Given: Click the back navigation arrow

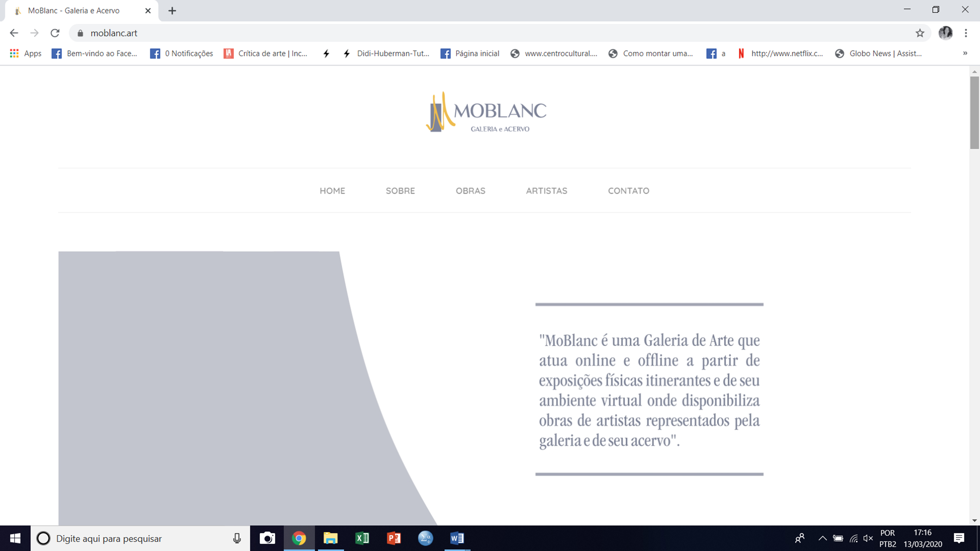Looking at the screenshot, I should pos(14,33).
